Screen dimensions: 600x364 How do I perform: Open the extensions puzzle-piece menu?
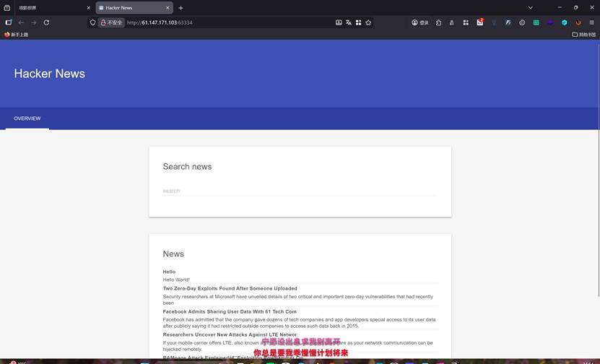[438, 22]
